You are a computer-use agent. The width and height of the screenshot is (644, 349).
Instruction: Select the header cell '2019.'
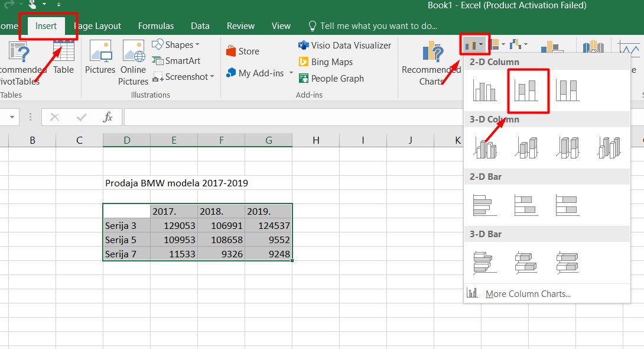[269, 211]
